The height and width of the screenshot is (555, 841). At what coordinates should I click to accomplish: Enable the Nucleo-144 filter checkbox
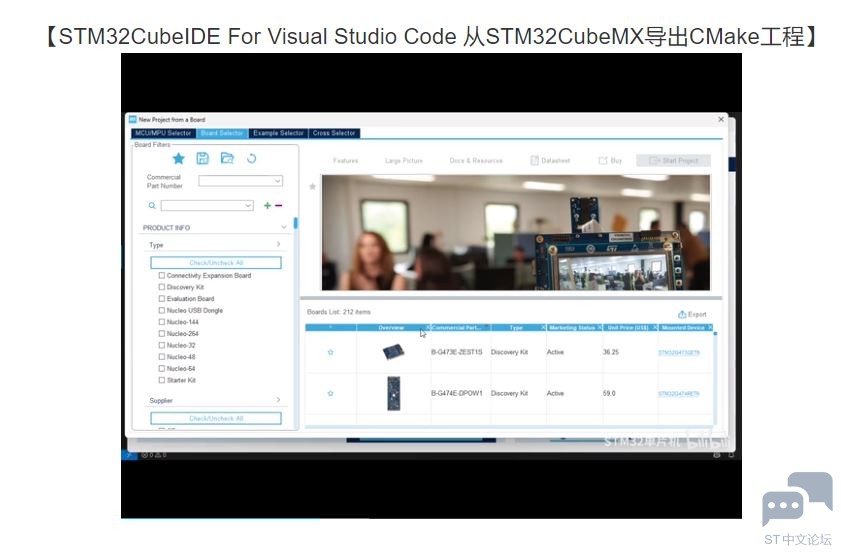(161, 322)
